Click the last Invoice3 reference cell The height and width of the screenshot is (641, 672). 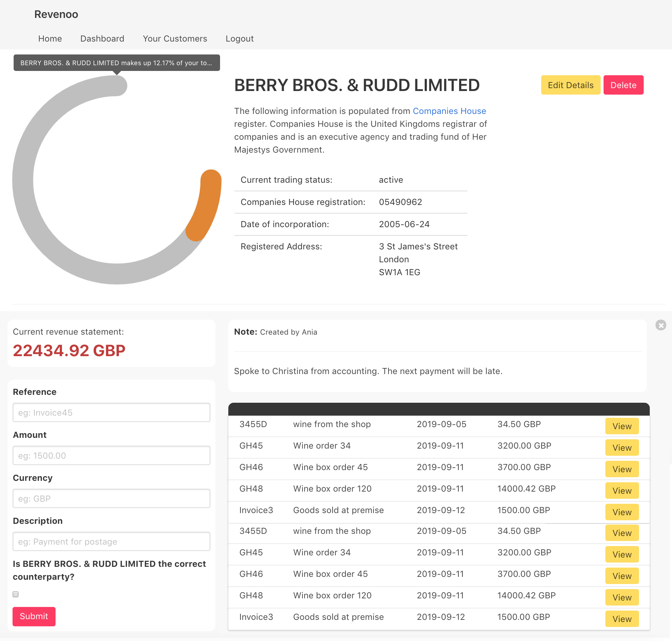[256, 617]
